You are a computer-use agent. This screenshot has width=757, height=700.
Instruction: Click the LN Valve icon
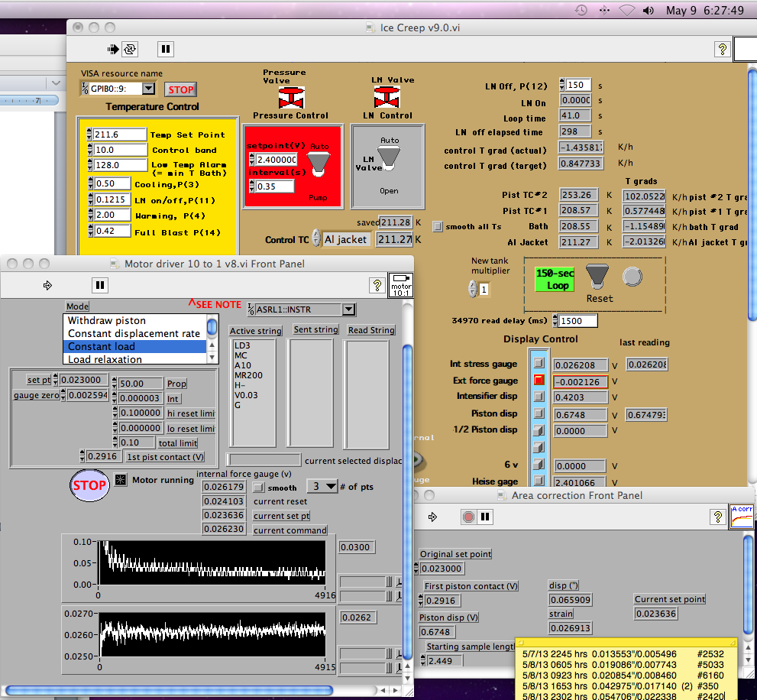(387, 97)
